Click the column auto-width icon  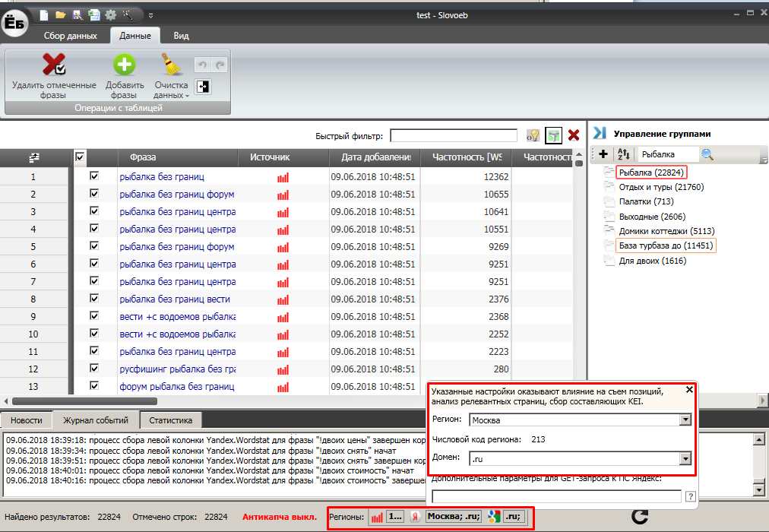[x=203, y=87]
